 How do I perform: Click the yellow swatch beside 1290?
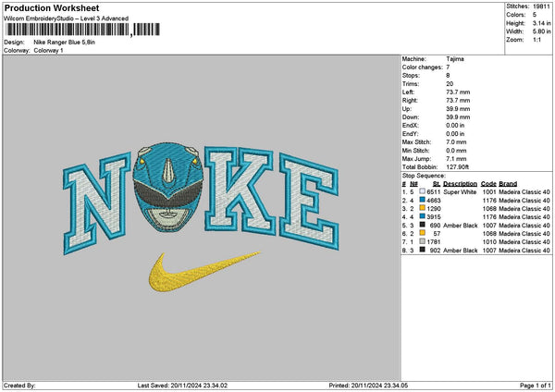point(423,208)
